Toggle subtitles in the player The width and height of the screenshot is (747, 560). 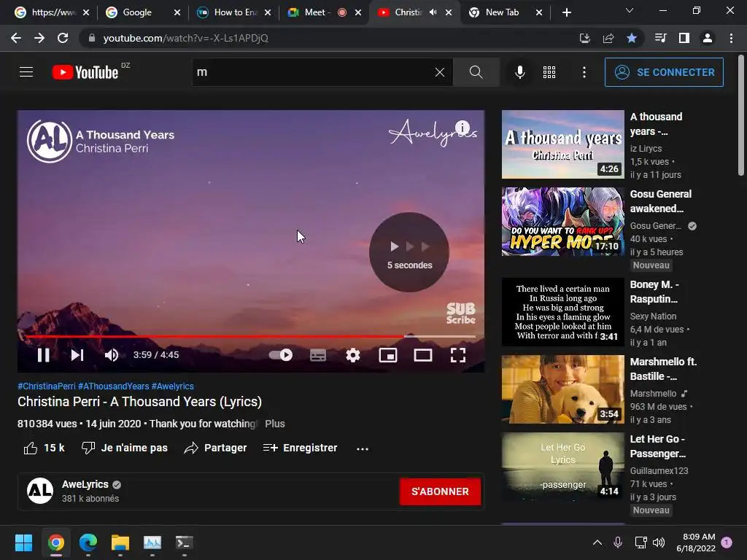[318, 355]
